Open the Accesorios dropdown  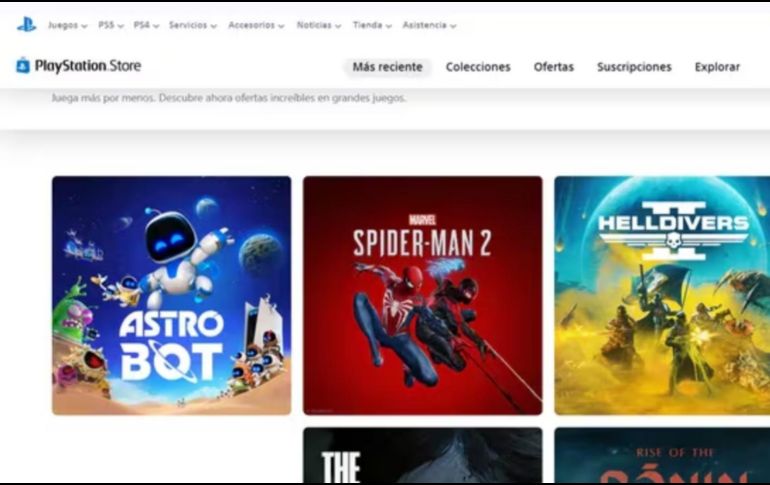pyautogui.click(x=256, y=25)
